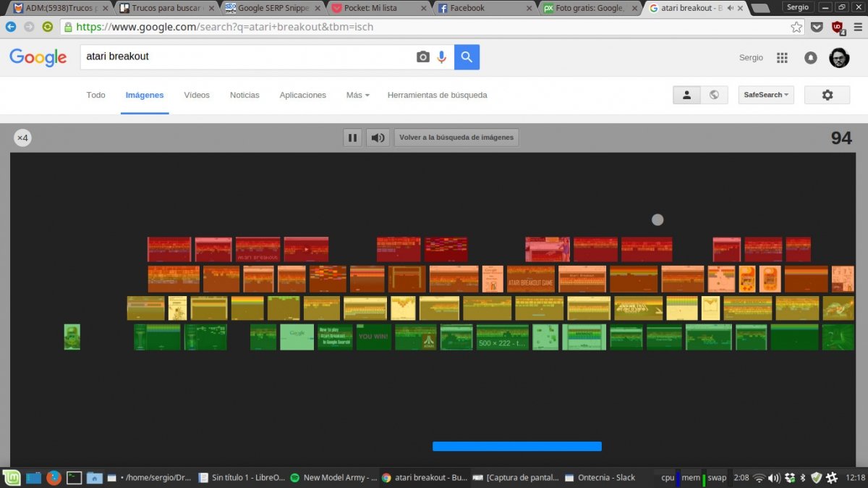Switch to the 'Pocket: Mi lista' browser tab
This screenshot has width=868, height=488.
tap(380, 8)
